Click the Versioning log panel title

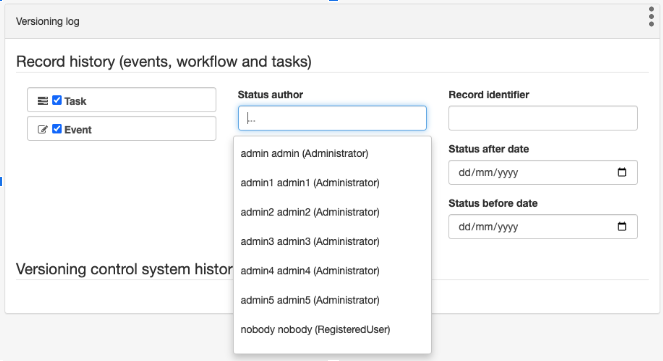pyautogui.click(x=48, y=21)
